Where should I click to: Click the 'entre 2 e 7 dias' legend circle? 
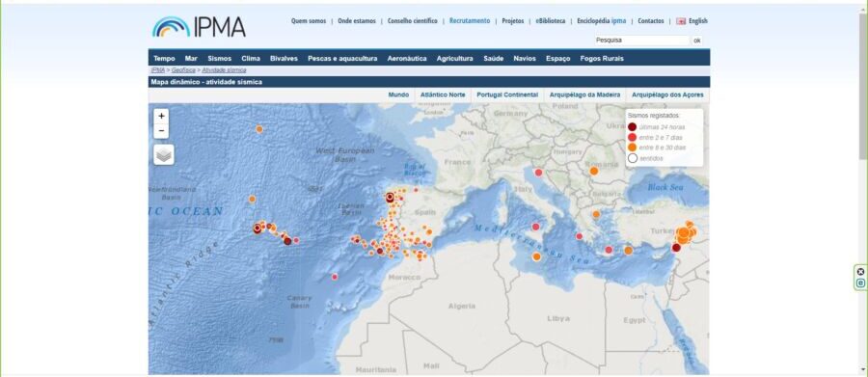click(x=632, y=137)
